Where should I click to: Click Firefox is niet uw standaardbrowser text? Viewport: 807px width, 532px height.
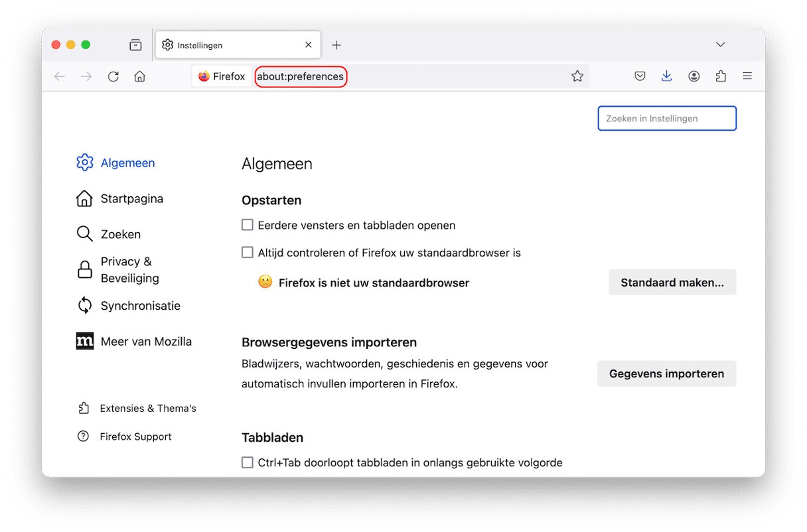pos(374,283)
